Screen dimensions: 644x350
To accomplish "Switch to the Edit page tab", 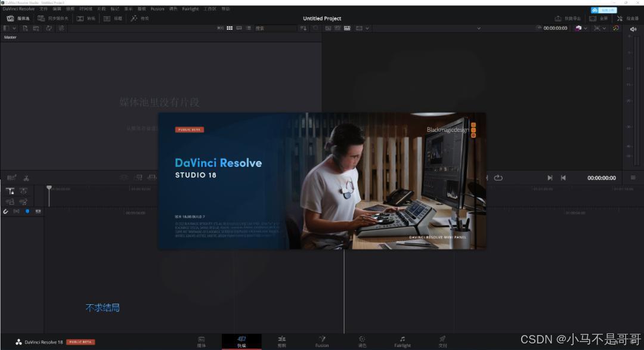I will (281, 342).
